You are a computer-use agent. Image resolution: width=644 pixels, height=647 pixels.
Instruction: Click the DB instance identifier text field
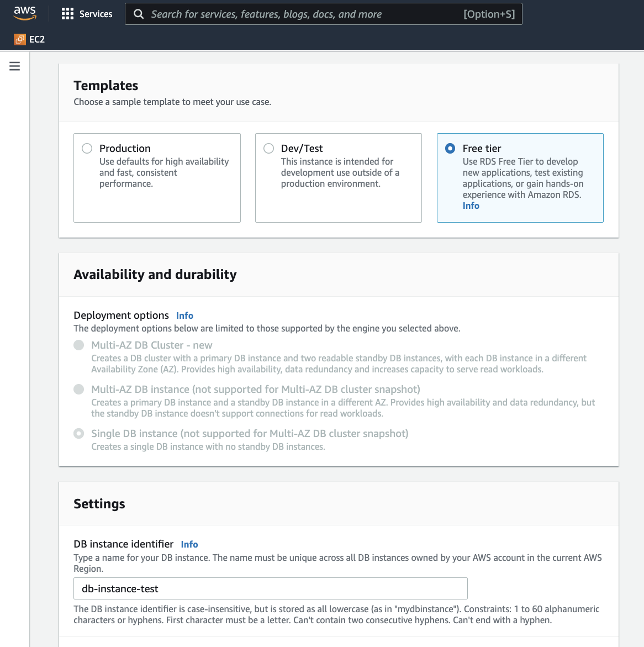coord(270,588)
